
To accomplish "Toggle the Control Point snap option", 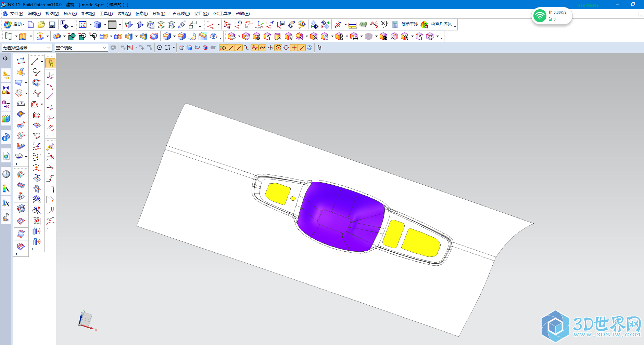I will [x=247, y=48].
